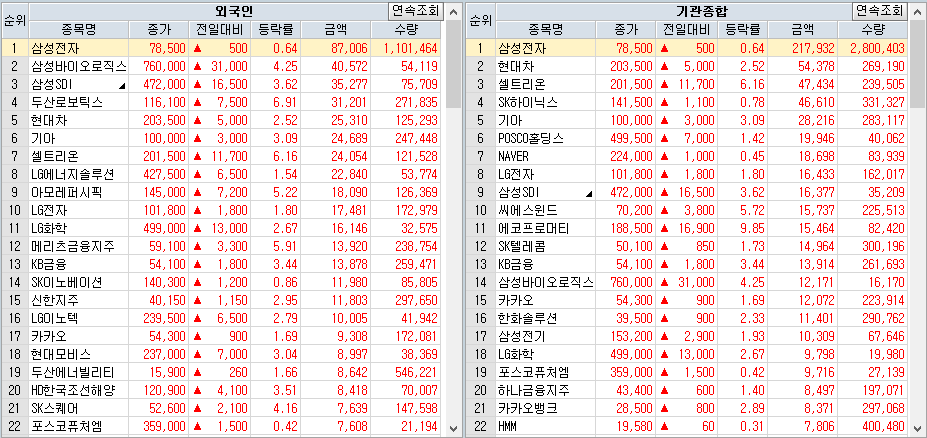Select NAVER in 기관종합 list

click(x=514, y=156)
